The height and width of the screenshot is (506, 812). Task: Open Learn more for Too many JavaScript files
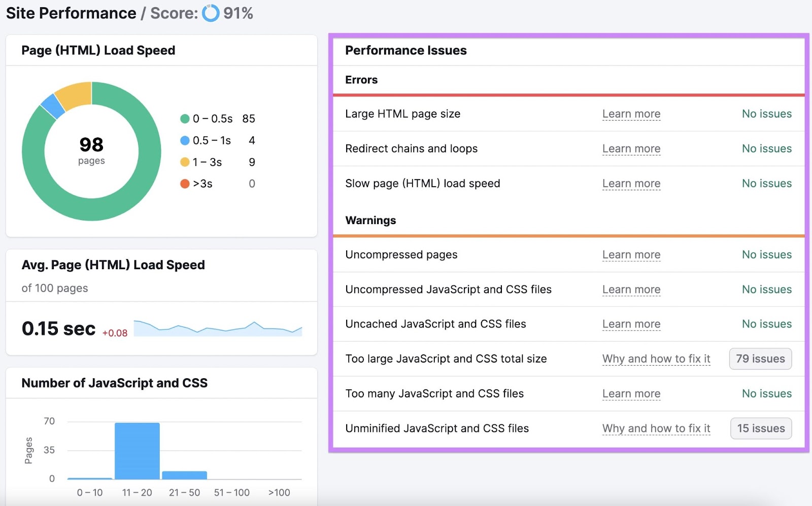631,394
